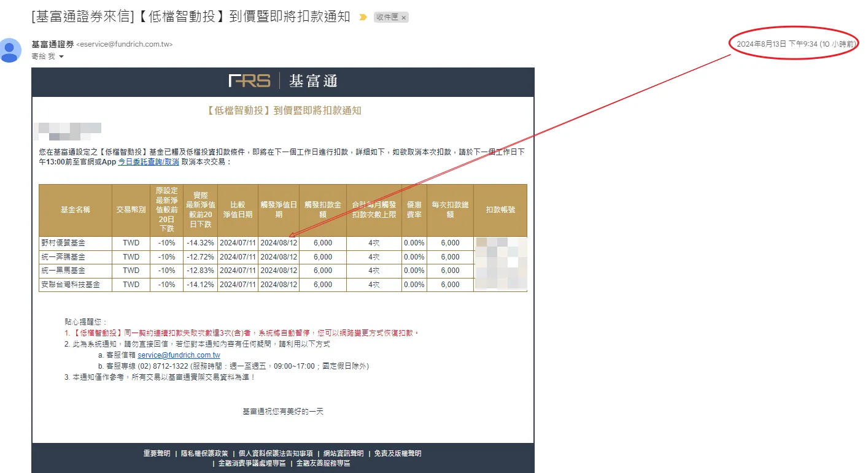
Task: Select the 扣款帳號 column header
Action: (500, 210)
